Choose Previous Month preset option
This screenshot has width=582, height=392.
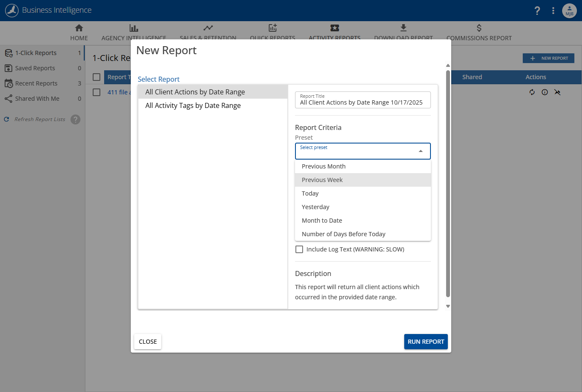pyautogui.click(x=363, y=166)
